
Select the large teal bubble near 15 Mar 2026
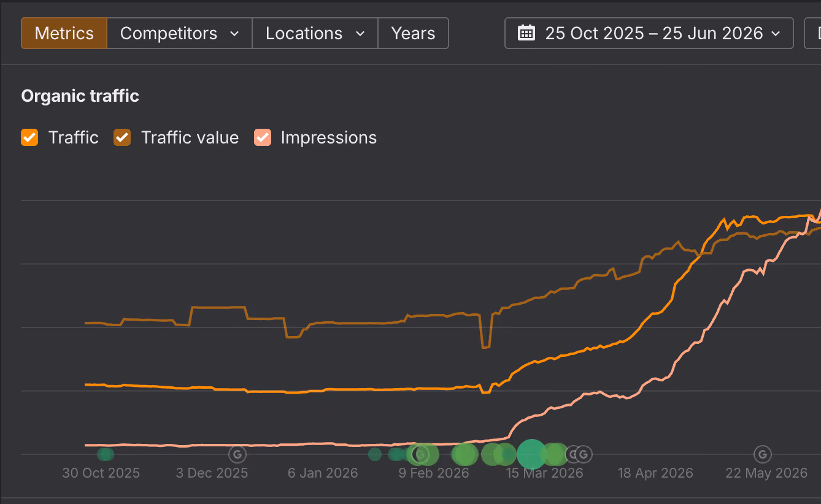[x=531, y=454]
